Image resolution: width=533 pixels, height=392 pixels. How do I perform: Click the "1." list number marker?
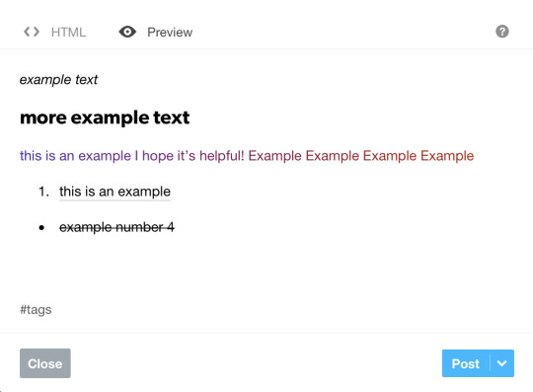[43, 192]
